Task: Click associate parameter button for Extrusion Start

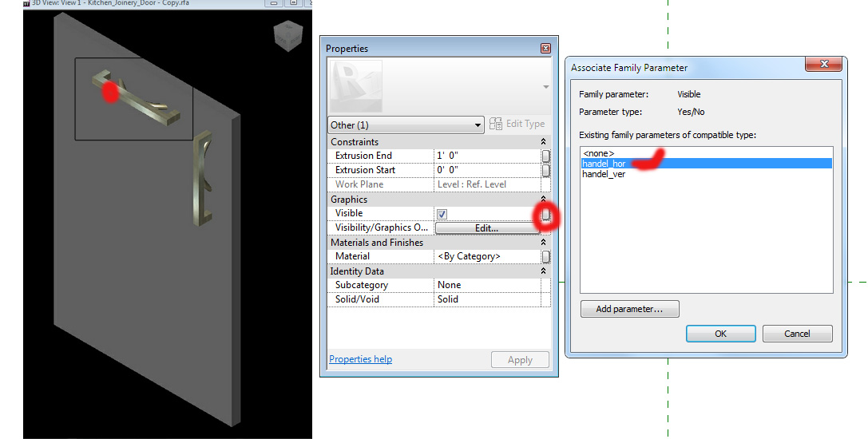Action: pos(546,170)
